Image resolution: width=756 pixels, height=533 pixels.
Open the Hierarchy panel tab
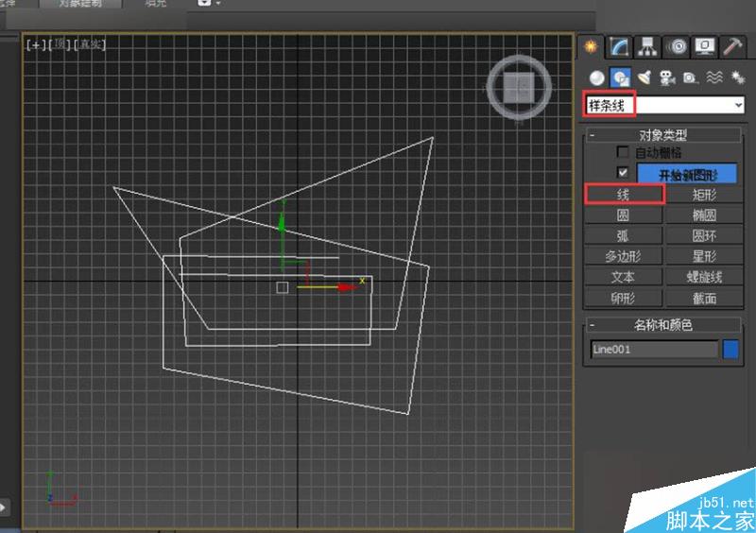pos(647,47)
